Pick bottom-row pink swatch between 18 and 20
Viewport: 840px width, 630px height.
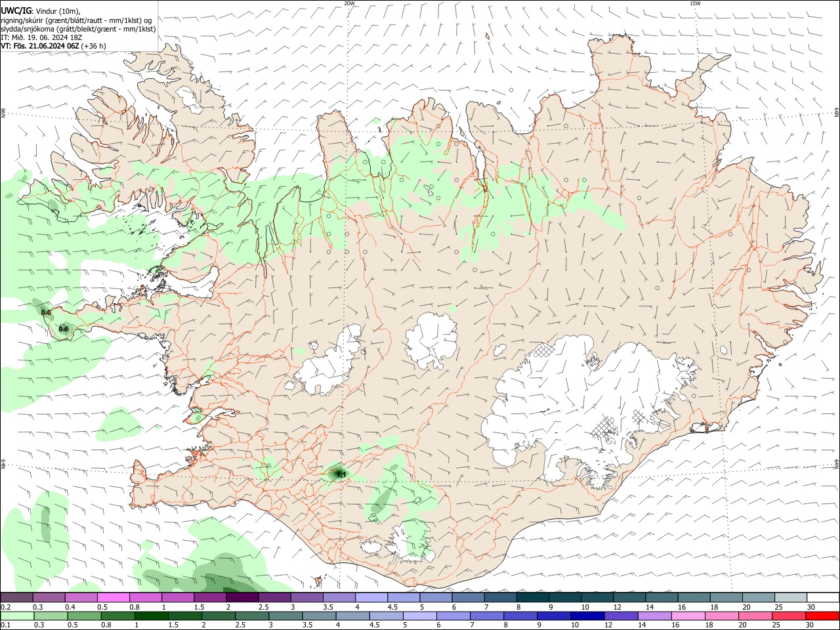(722, 616)
